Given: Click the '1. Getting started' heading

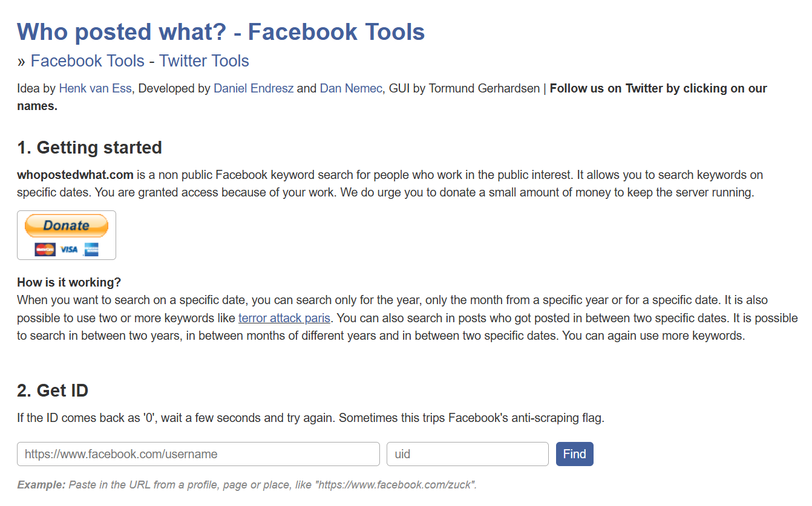Looking at the screenshot, I should tap(90, 148).
